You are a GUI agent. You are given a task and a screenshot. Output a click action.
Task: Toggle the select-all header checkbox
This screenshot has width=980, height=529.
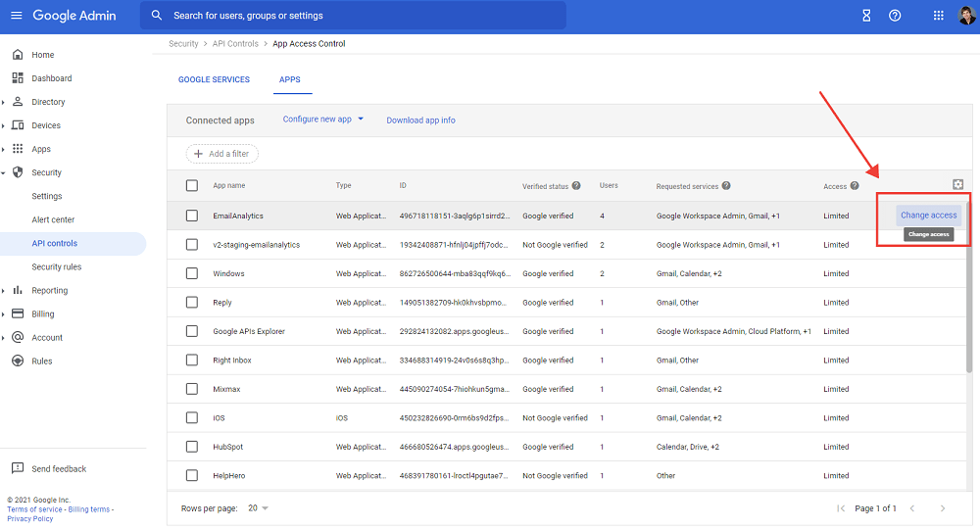pyautogui.click(x=192, y=185)
